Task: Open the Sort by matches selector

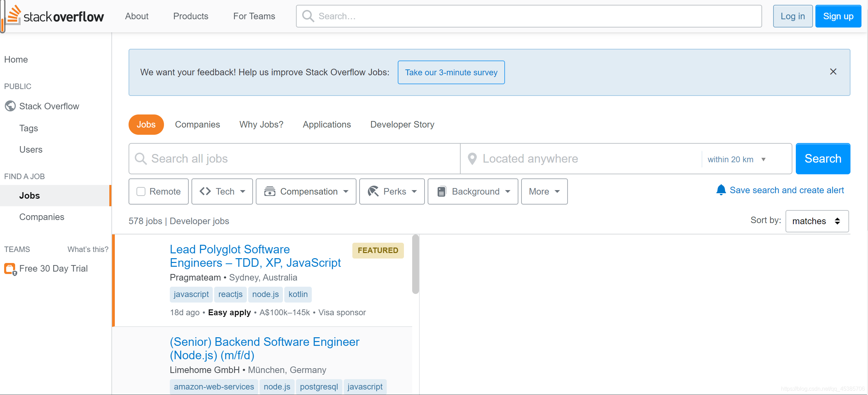Action: [x=817, y=221]
